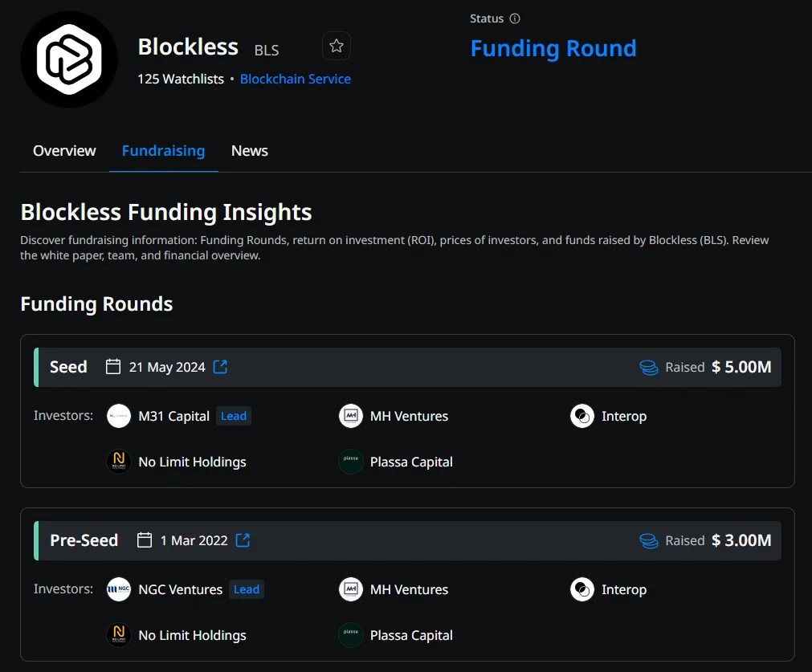Click the $ 5.00M raised amount
Screen dimensions: 812x672
click(741, 367)
